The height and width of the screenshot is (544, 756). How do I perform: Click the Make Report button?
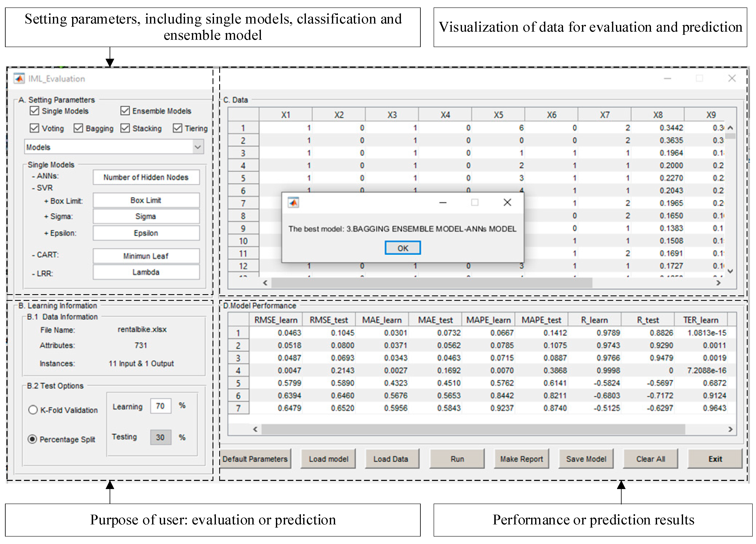521,459
